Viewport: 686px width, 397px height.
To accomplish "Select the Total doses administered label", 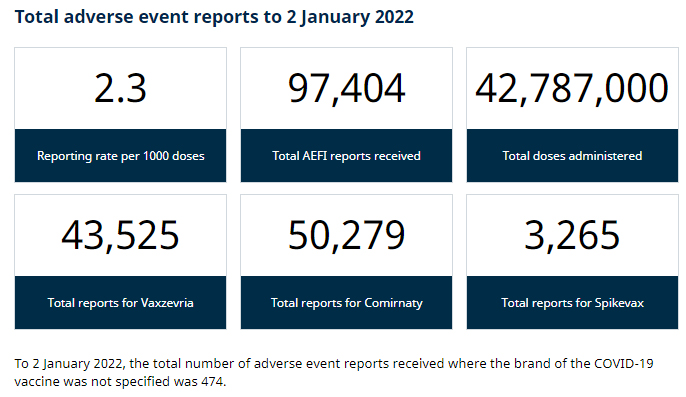I will tap(572, 156).
